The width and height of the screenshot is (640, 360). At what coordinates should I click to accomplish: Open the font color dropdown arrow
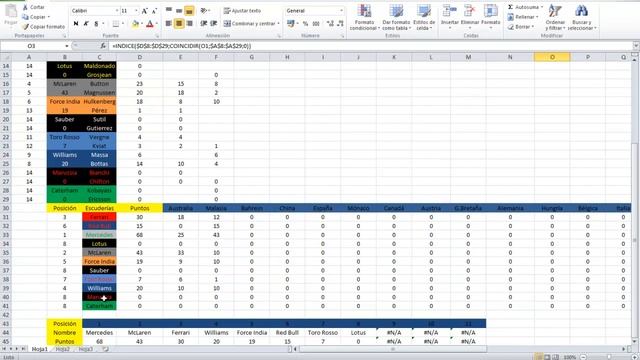tap(156, 24)
